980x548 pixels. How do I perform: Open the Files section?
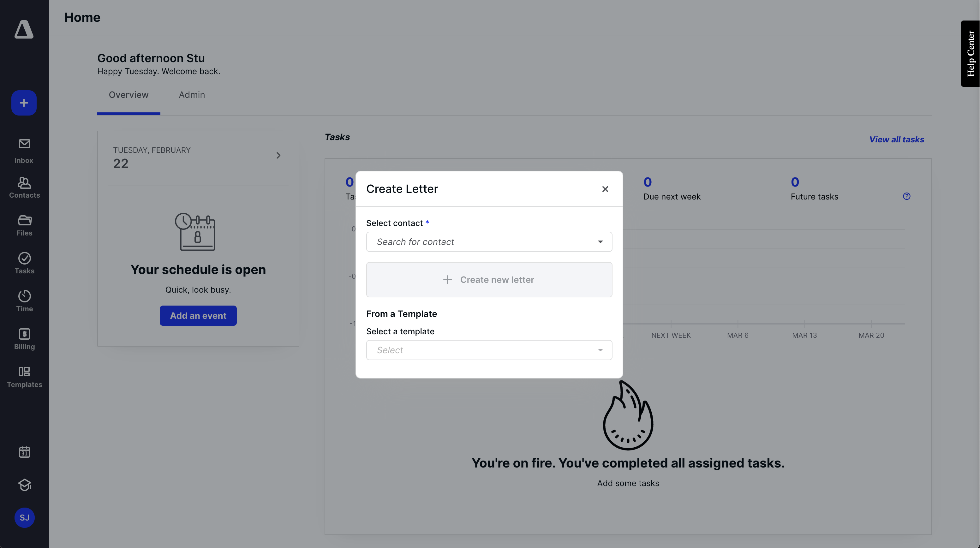24,225
